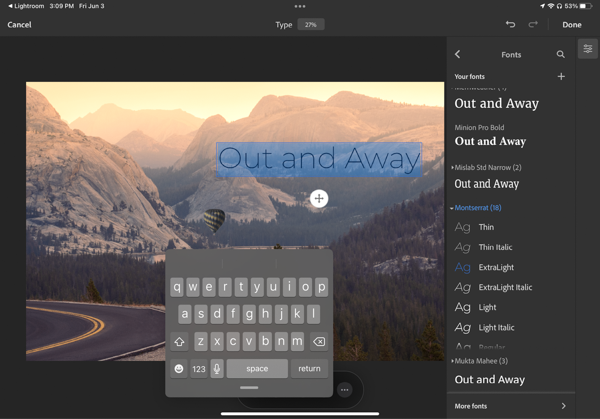The height and width of the screenshot is (419, 600).
Task: Select Montserrat Light style
Action: click(511, 307)
